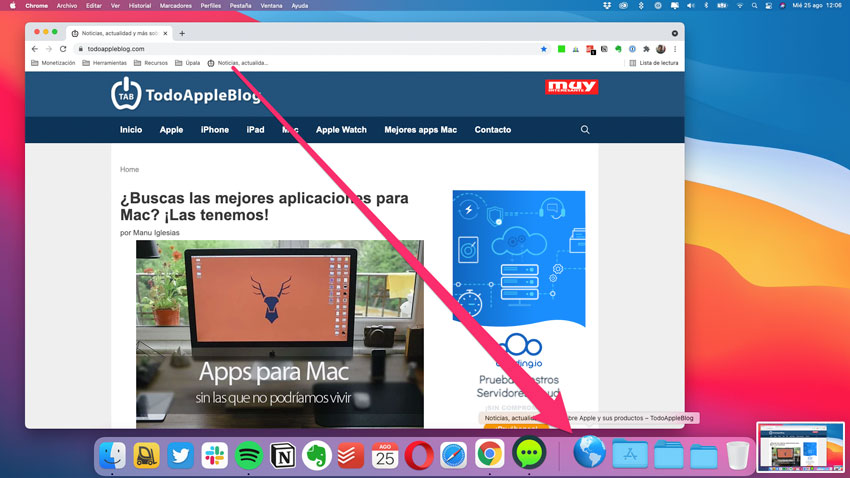Click the TodoAppleBlog logo

pyautogui.click(x=186, y=94)
